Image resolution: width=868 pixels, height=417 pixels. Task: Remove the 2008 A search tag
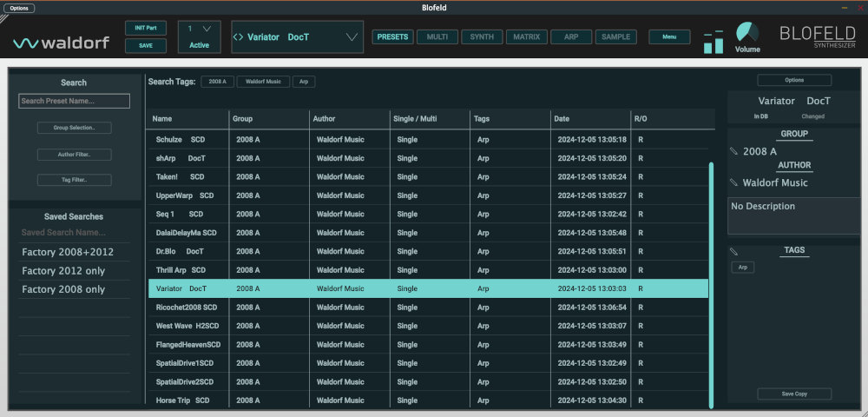217,82
